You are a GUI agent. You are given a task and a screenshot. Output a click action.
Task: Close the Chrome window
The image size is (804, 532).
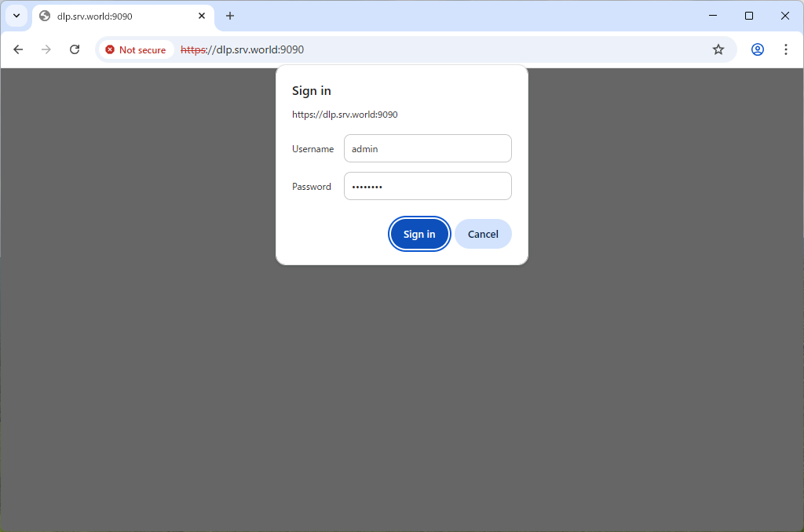point(784,16)
